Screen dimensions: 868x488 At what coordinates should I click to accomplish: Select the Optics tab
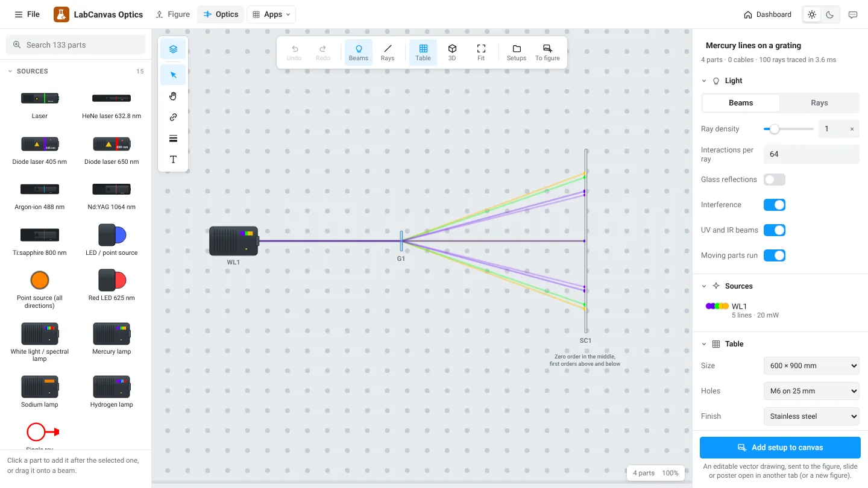[221, 14]
